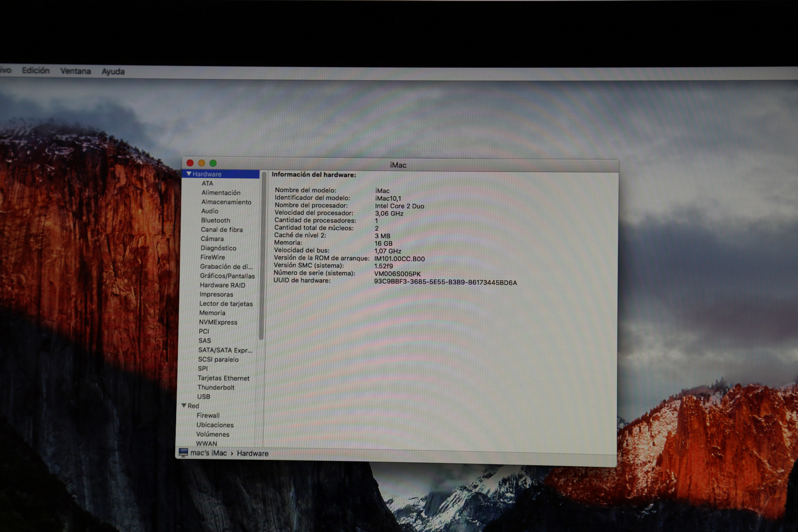The image size is (798, 532).
Task: Click the computer icon in path bar
Action: (x=183, y=453)
